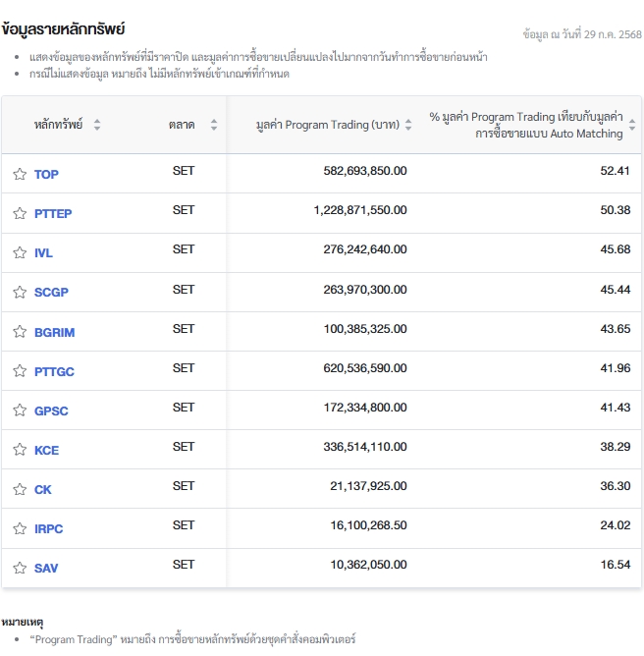Click the data date 29 ก.ค. 2568 text

click(582, 34)
